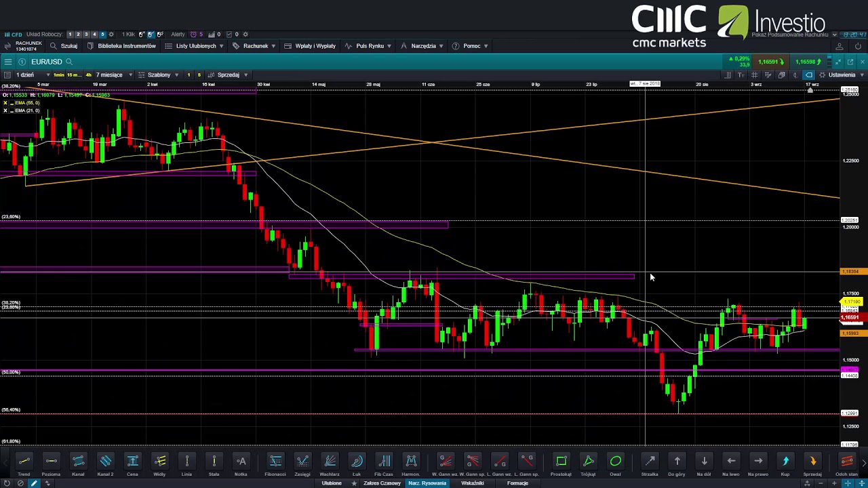Image resolution: width=868 pixels, height=488 pixels.
Task: Select the Cena price tool
Action: point(132,464)
